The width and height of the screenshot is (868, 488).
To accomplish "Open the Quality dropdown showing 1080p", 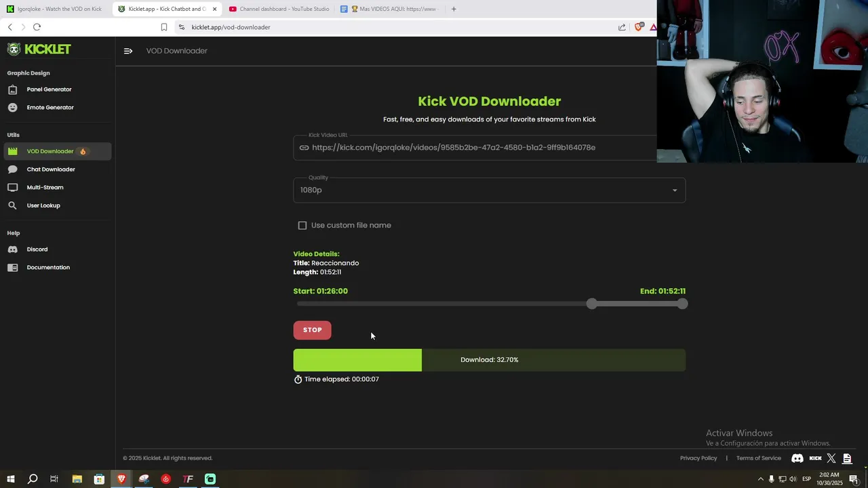I will 489,190.
